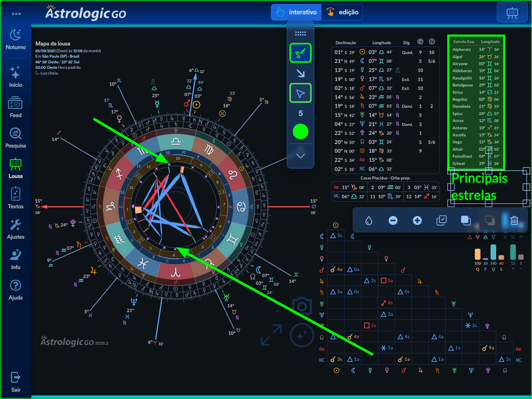This screenshot has width=532, height=399.
Task: Open the Feed section
Action: point(16,108)
